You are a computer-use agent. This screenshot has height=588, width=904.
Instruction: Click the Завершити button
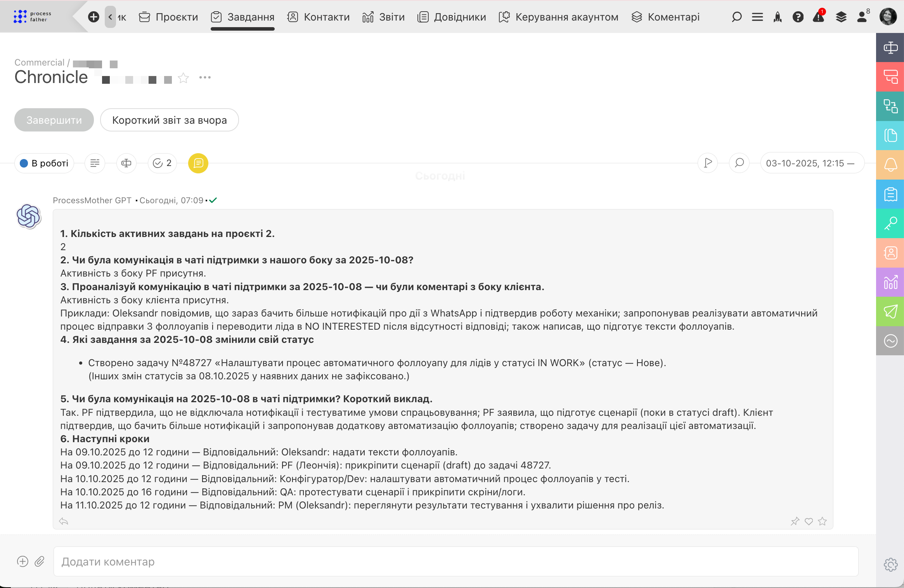[54, 120]
